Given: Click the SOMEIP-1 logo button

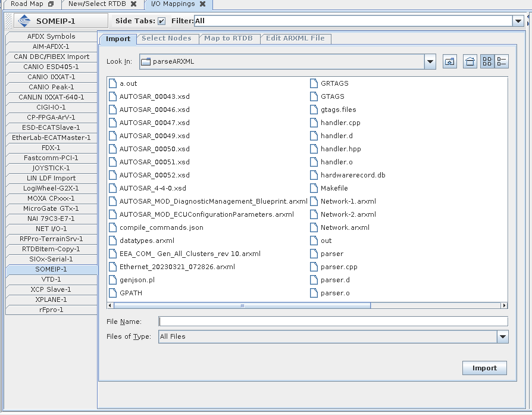Looking at the screenshot, I should (61, 21).
